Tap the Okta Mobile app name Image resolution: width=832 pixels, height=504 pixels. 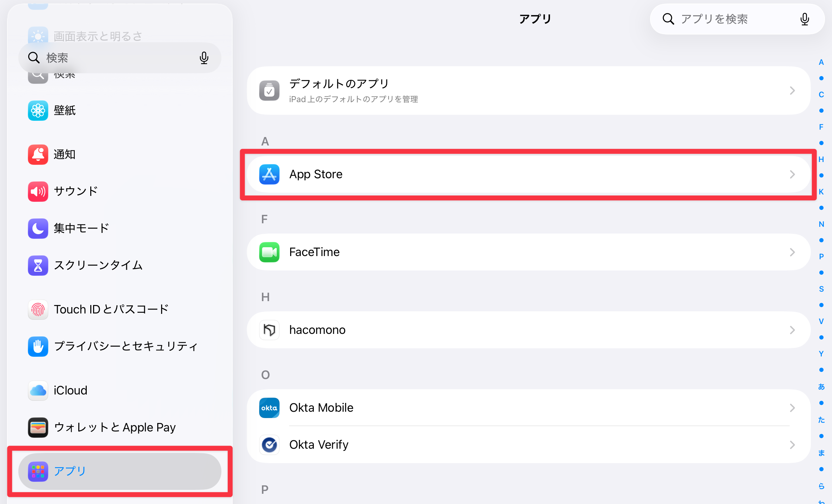[x=321, y=408]
